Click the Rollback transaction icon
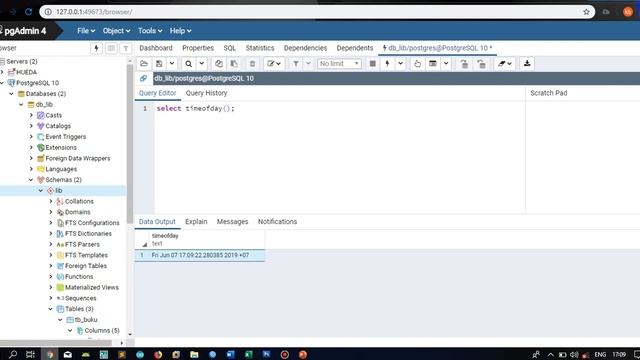This screenshot has width=640, height=360. coord(481,64)
